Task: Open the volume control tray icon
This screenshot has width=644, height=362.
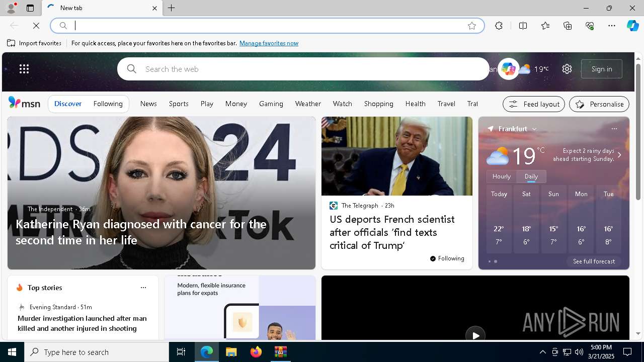Action: [x=579, y=352]
